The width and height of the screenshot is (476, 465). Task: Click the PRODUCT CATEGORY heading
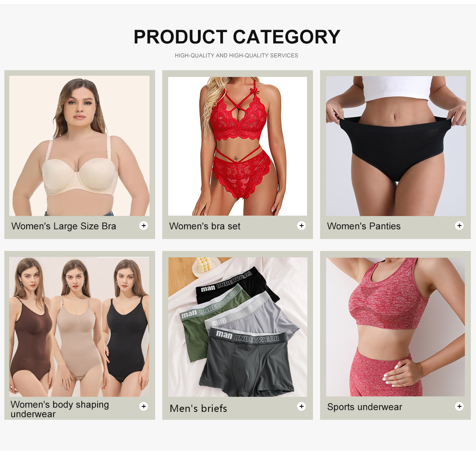click(237, 37)
